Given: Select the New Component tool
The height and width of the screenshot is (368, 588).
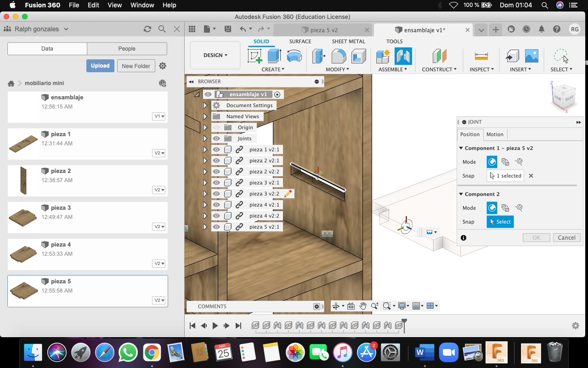Looking at the screenshot, I should (383, 56).
